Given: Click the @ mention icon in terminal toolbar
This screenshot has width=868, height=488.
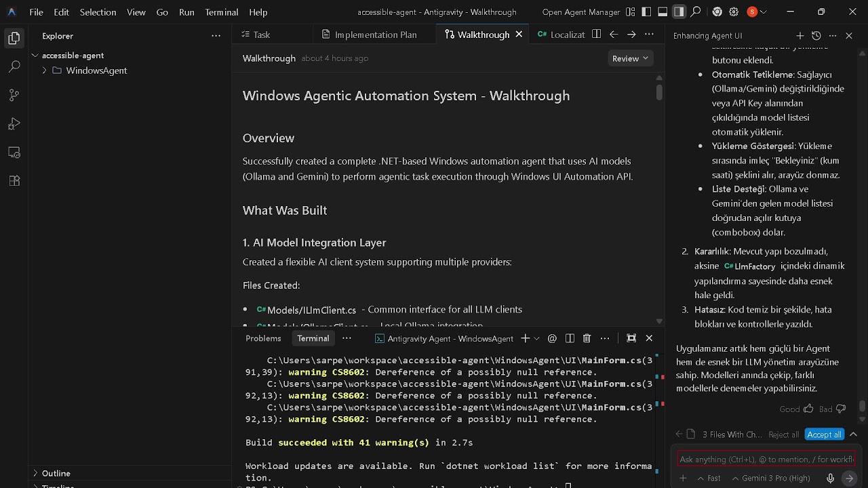Looking at the screenshot, I should pos(552,338).
